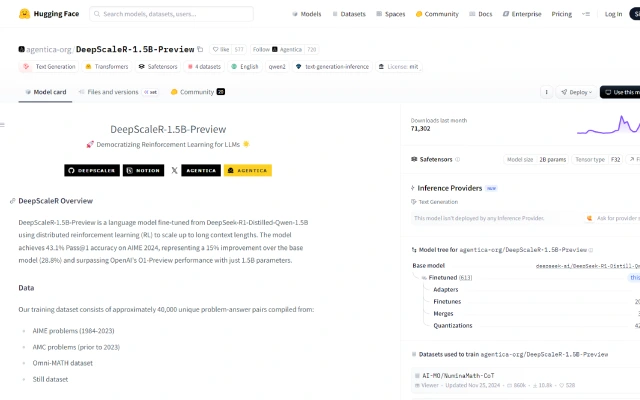Open the Datasets nav item

coord(349,14)
